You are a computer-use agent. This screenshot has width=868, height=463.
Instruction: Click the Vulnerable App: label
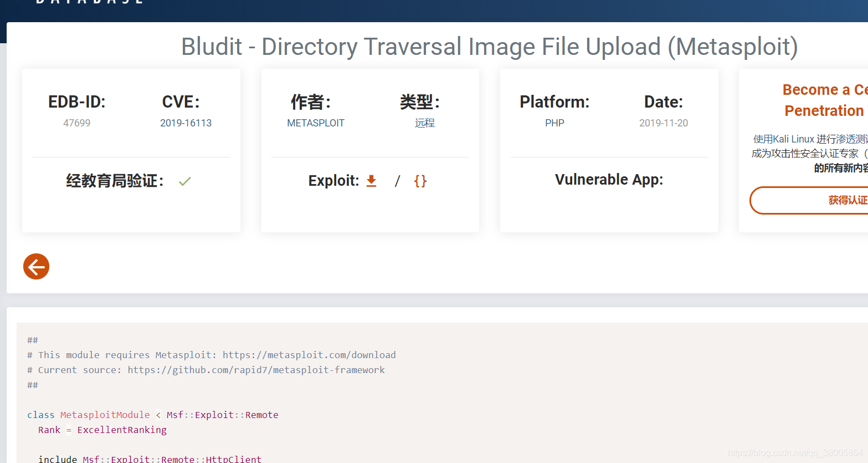pos(609,180)
